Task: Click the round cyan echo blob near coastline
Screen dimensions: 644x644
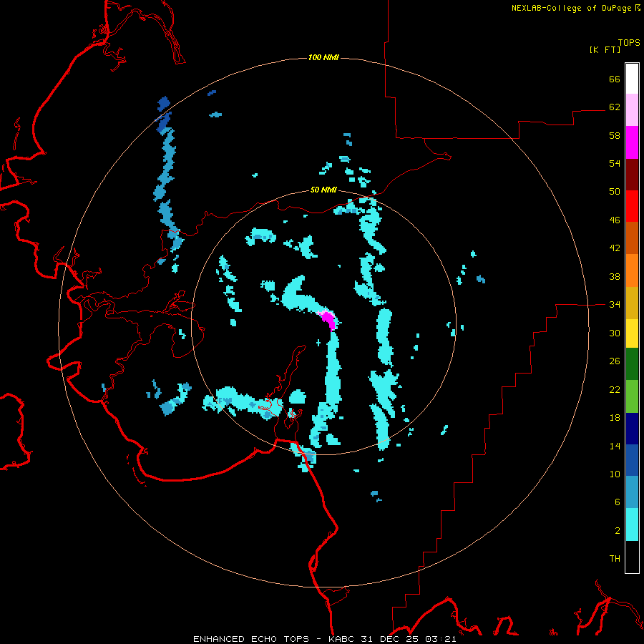Action: click(x=298, y=396)
